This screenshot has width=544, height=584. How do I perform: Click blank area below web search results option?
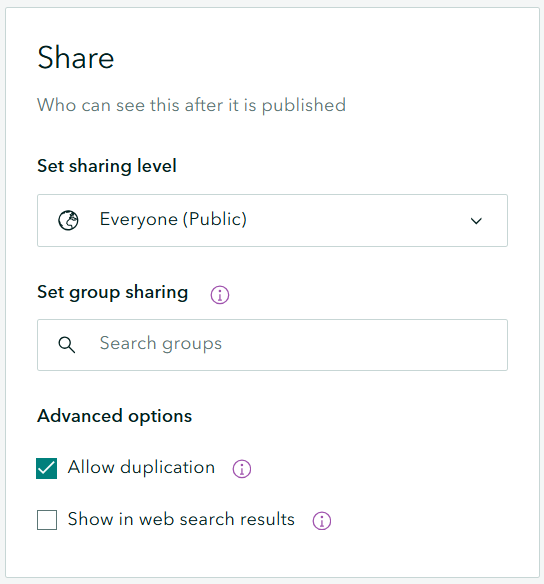pyautogui.click(x=272, y=555)
